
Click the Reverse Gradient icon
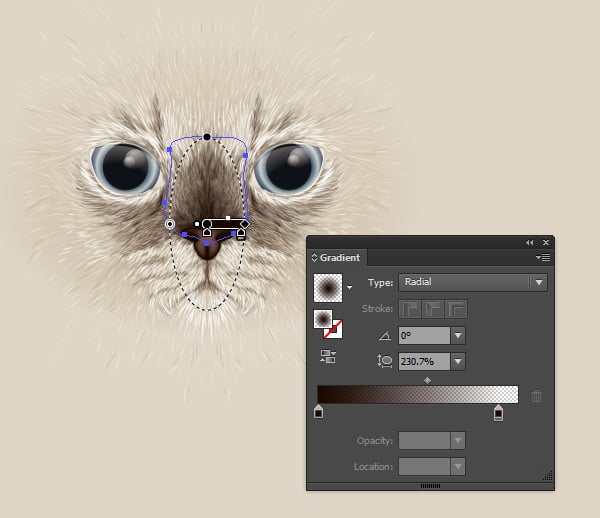[328, 356]
